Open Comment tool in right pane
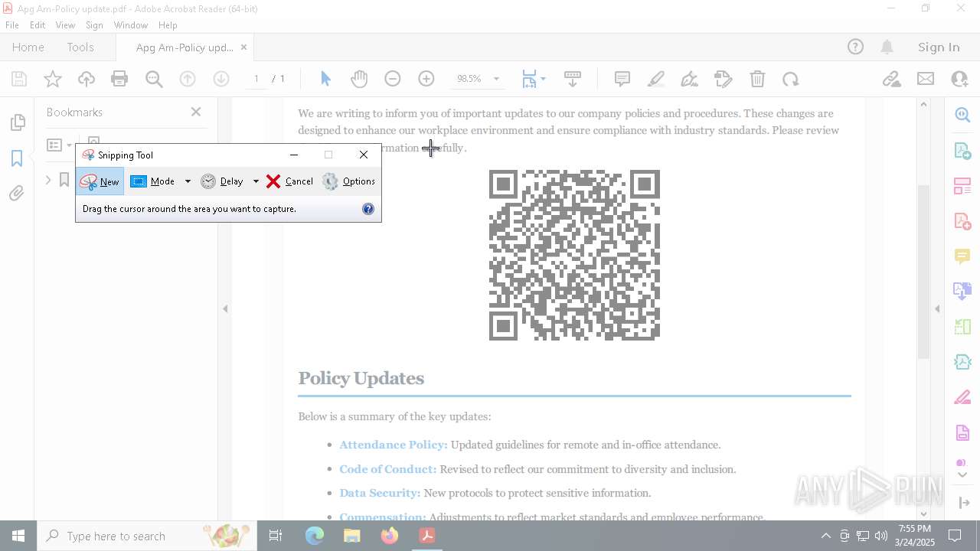The width and height of the screenshot is (980, 551). click(962, 256)
